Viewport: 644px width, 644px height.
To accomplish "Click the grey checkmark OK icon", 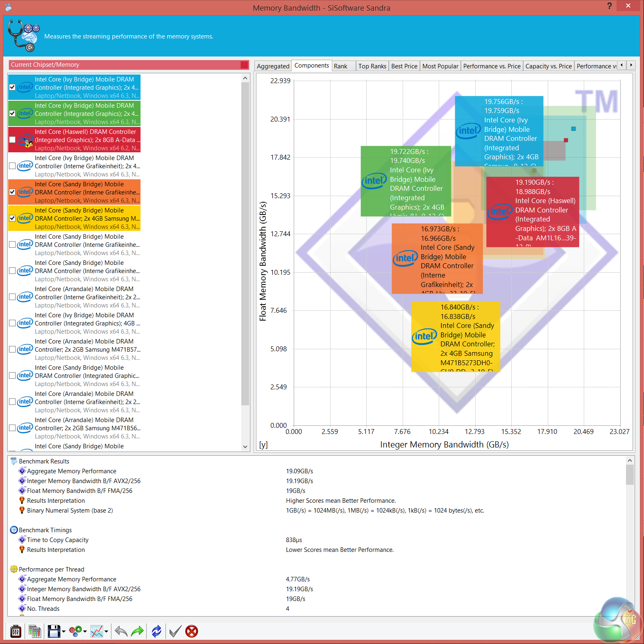I will [175, 631].
